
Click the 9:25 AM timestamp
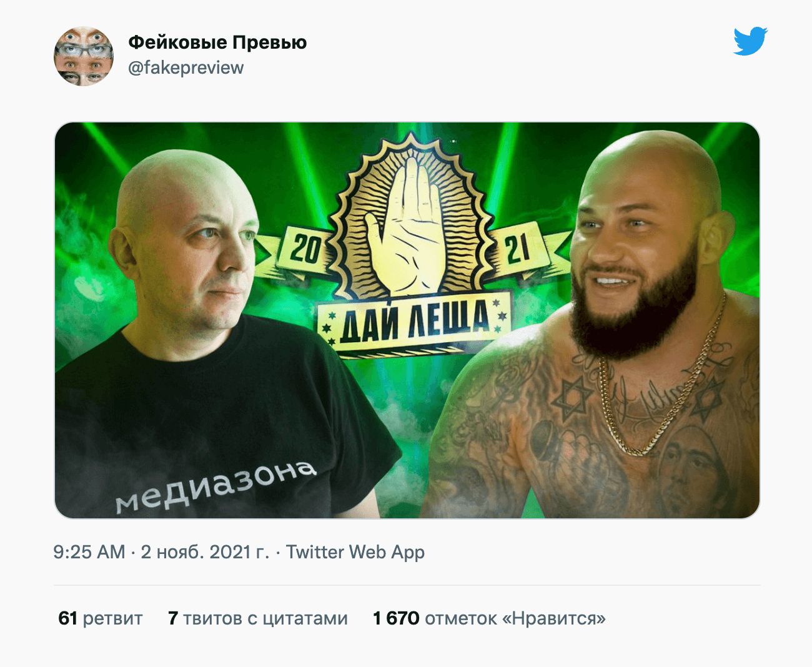(x=89, y=552)
